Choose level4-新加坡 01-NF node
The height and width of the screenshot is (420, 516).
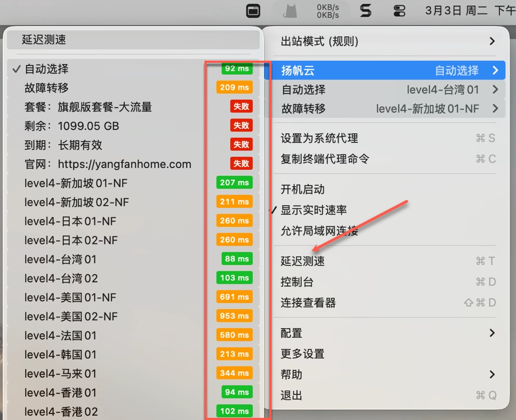tap(133, 183)
